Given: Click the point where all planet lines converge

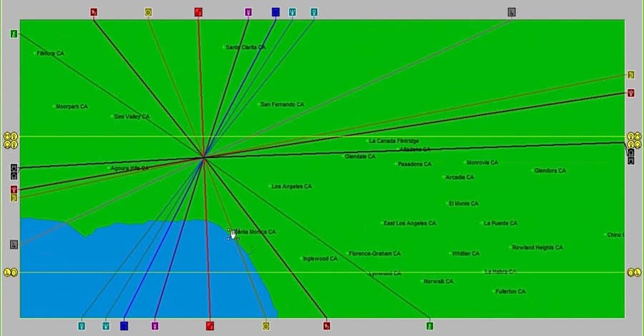Looking at the screenshot, I should tap(204, 157).
